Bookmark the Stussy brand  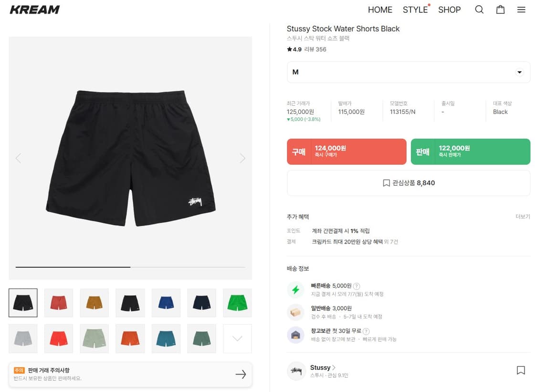click(x=521, y=370)
